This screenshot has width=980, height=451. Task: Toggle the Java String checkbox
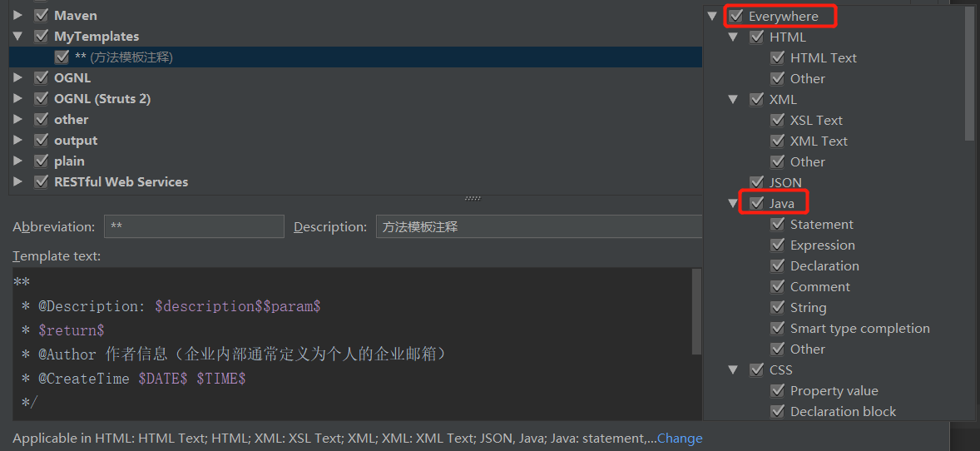(x=777, y=307)
